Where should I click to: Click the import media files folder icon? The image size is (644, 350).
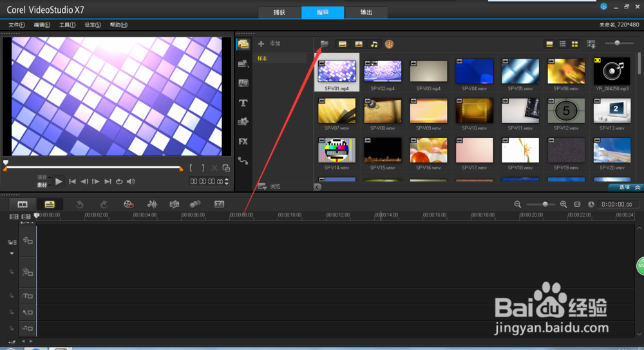click(325, 44)
